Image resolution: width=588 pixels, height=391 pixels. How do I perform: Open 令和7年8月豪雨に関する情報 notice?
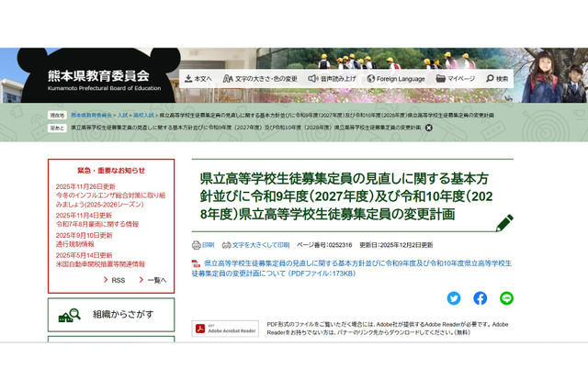pyautogui.click(x=97, y=224)
